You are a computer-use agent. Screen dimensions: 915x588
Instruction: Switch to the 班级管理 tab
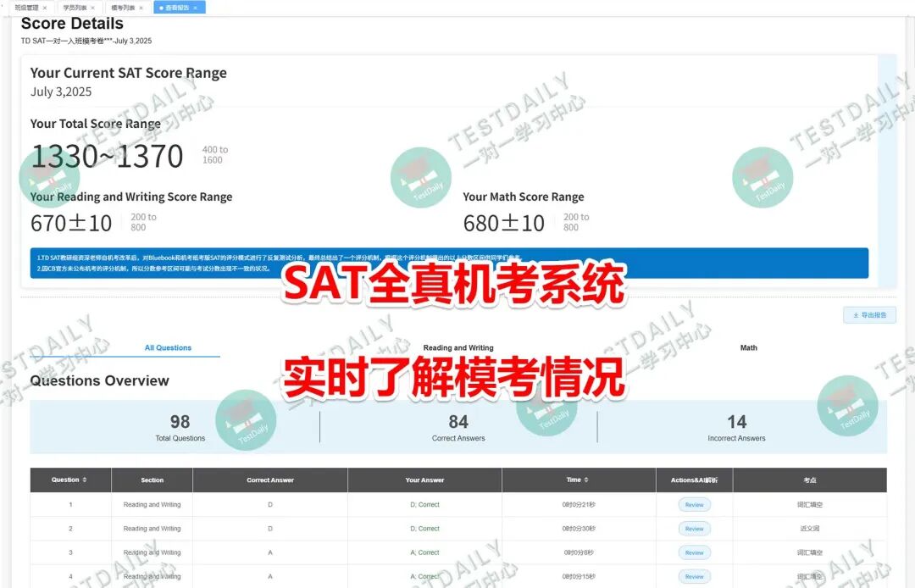click(27, 8)
